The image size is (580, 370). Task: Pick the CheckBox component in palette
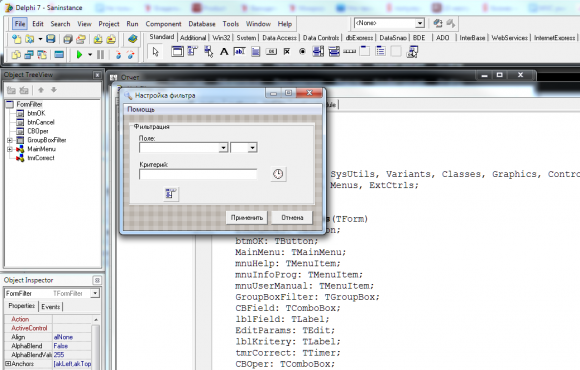287,52
